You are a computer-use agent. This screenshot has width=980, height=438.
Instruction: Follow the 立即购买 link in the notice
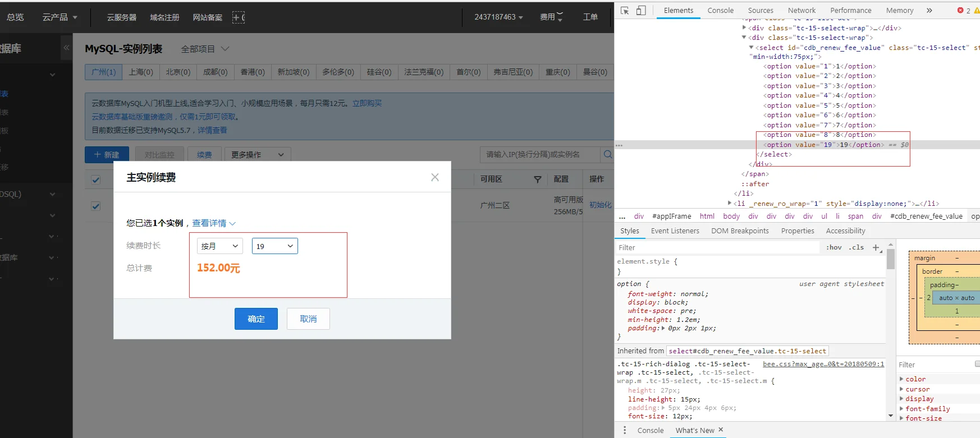[x=367, y=103]
